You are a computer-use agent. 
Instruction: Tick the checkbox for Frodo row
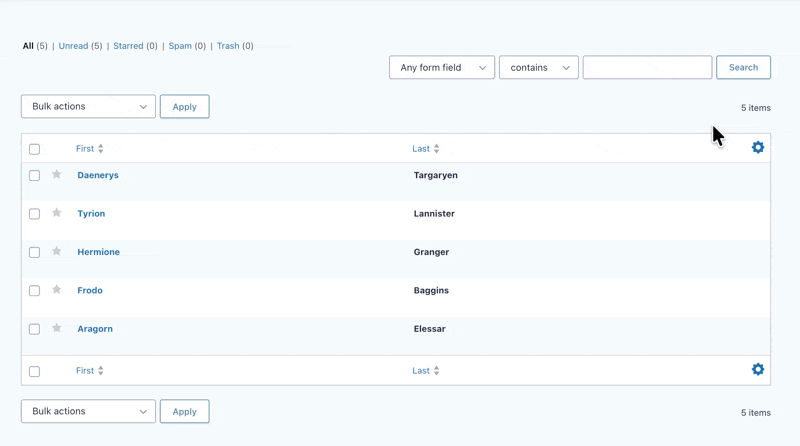coord(34,291)
